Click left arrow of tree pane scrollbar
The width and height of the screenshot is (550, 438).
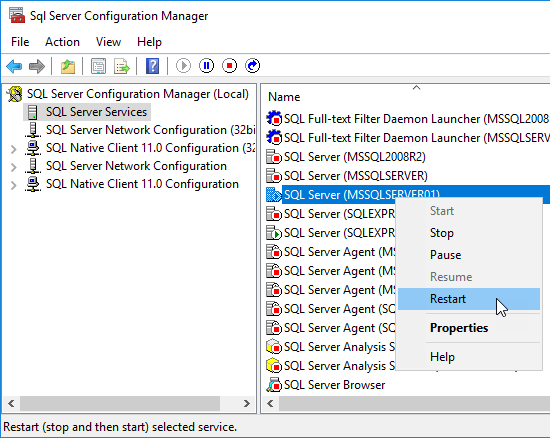(x=11, y=404)
